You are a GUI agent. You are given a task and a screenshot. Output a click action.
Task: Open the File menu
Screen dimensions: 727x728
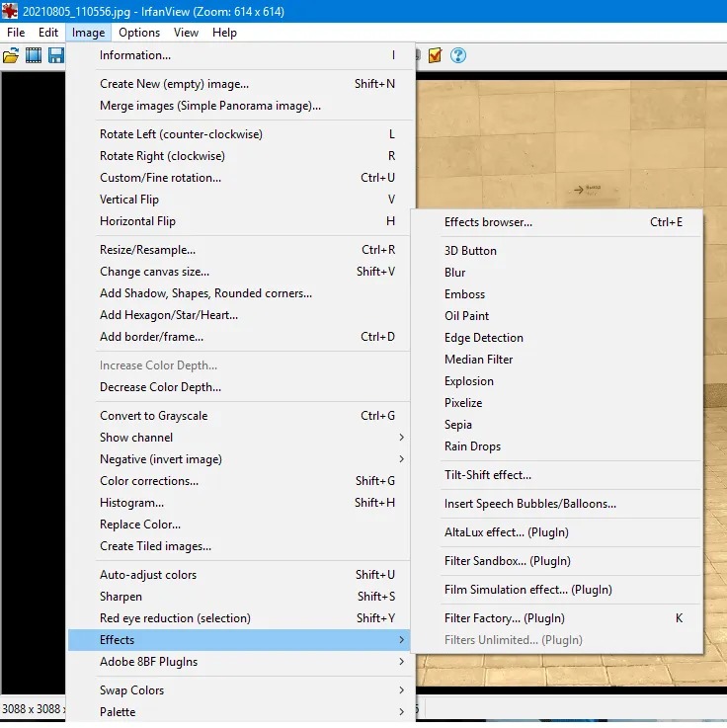(16, 33)
